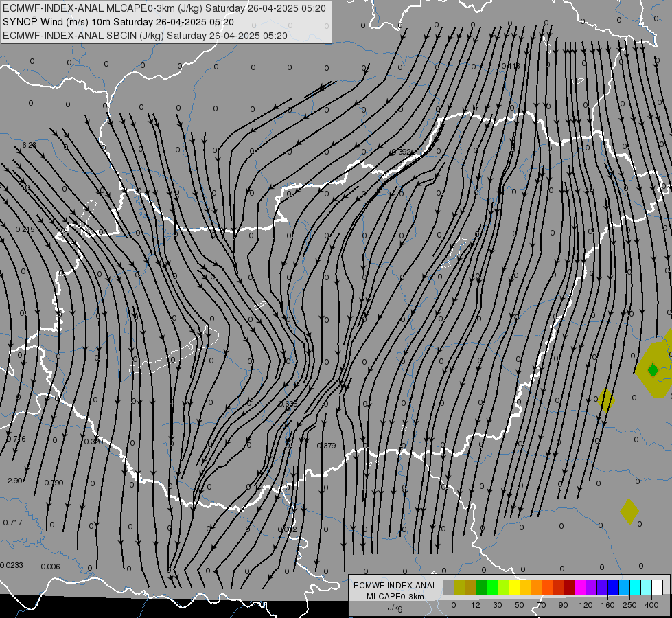
Task: Click the MLCAPE0-3km title line in header
Action: pos(164,8)
